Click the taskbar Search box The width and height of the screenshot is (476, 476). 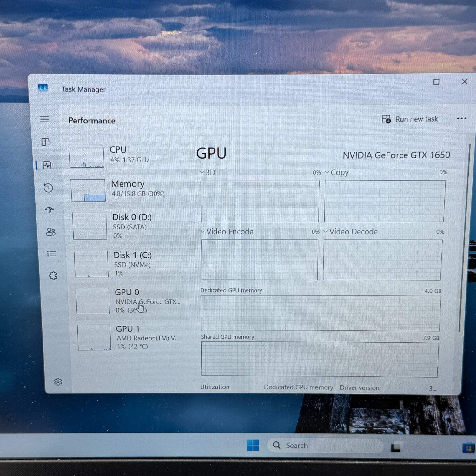[x=325, y=446]
